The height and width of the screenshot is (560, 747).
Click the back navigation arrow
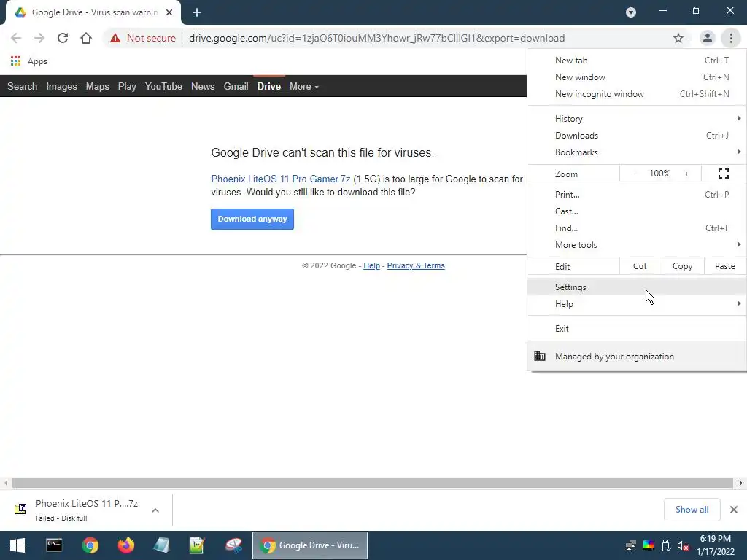(x=16, y=38)
